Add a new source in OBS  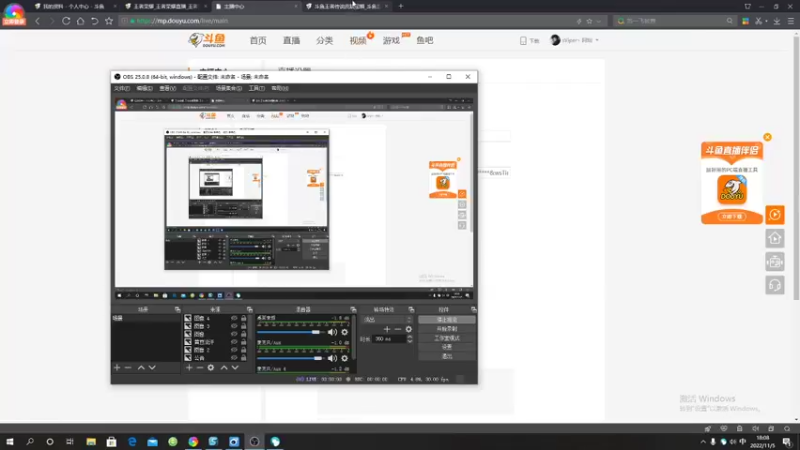189,367
